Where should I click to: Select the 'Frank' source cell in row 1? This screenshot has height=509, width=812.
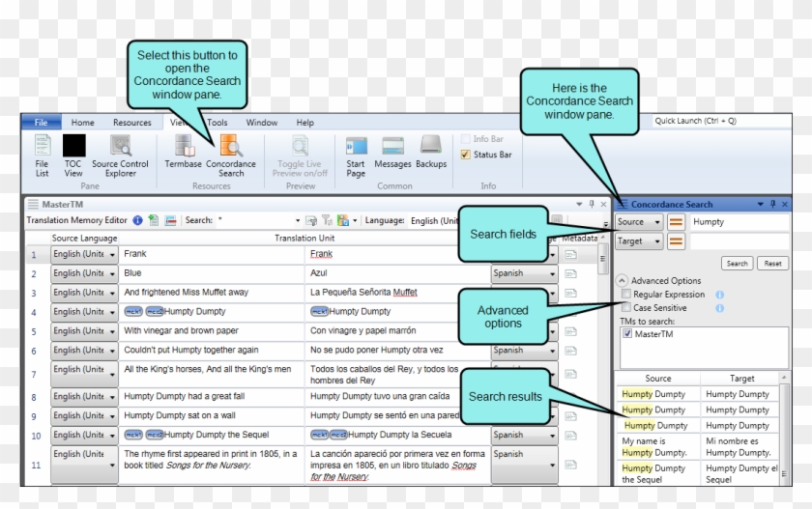[212, 254]
